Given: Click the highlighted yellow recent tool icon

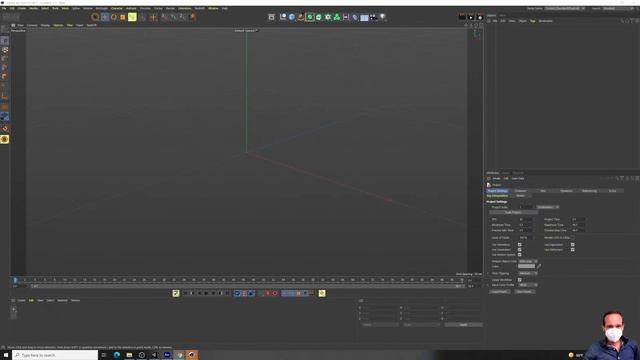Looking at the screenshot, I should click(132, 17).
